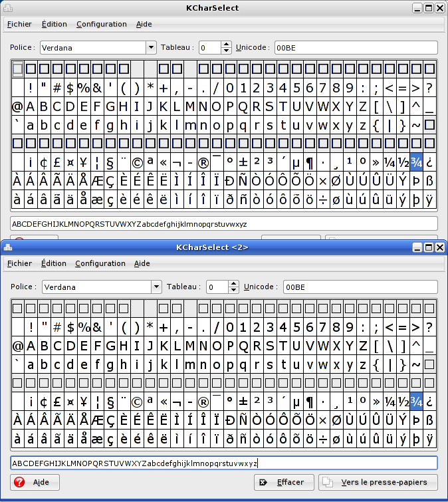Select the ¢ character in back window

pyautogui.click(x=44, y=162)
